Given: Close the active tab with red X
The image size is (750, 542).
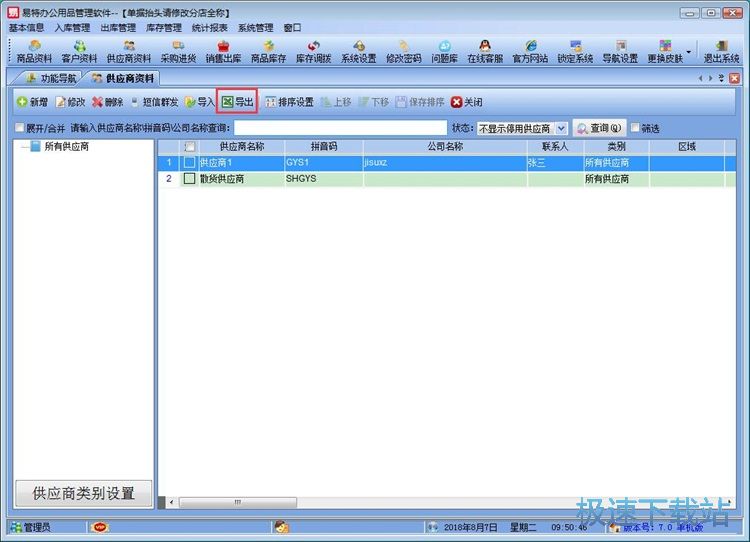Looking at the screenshot, I should [735, 78].
